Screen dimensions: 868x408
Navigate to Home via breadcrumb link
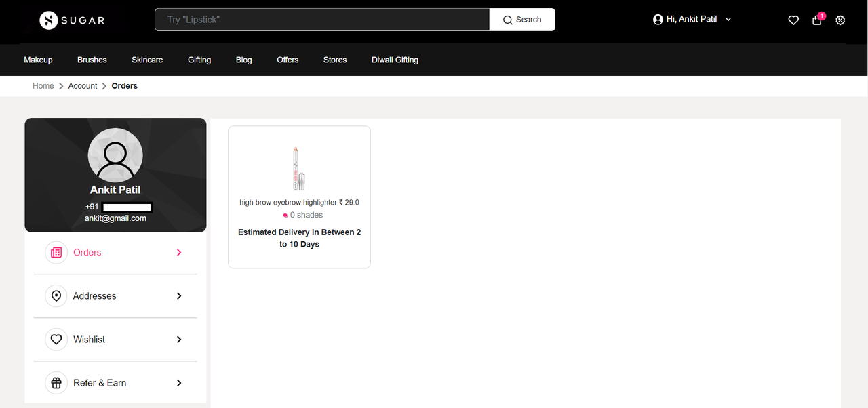[43, 85]
